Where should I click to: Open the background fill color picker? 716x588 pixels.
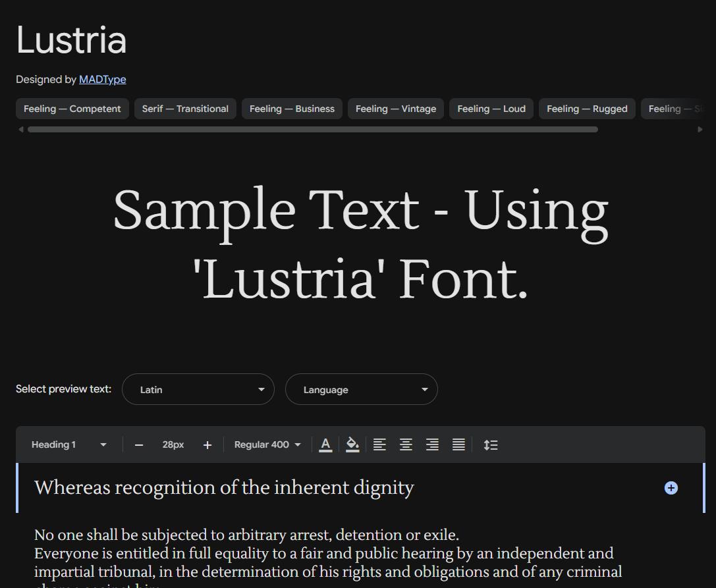352,444
